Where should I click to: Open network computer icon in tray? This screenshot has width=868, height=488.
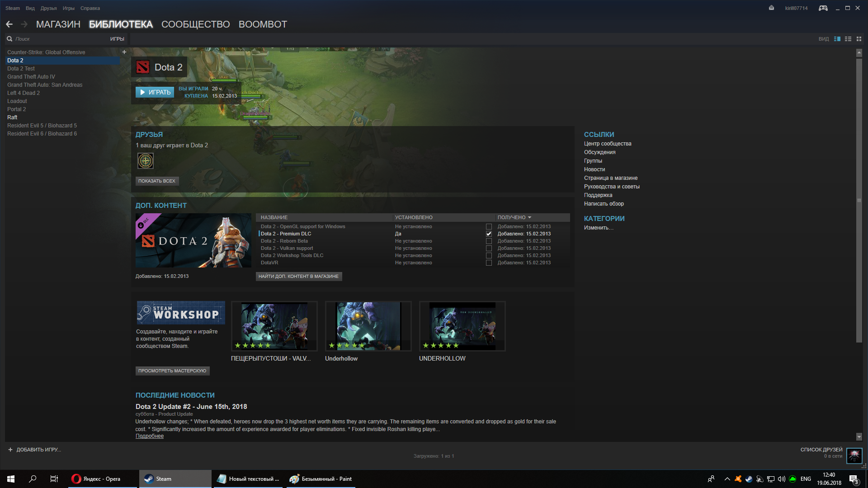point(771,479)
